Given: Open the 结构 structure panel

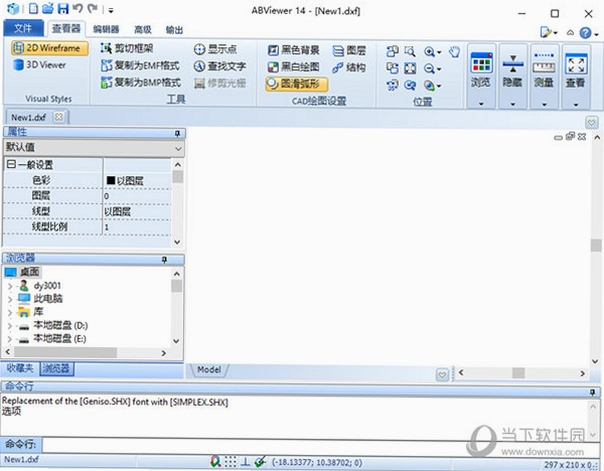Looking at the screenshot, I should pyautogui.click(x=349, y=67).
